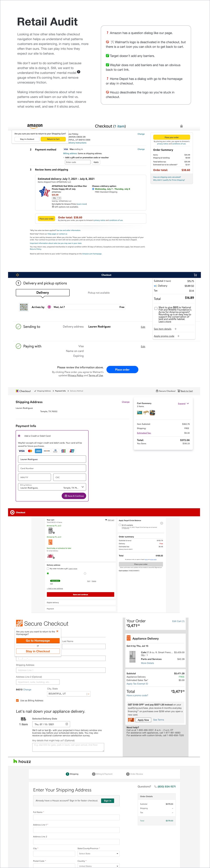
Task: Click the question mark icon after 'mental model'
Action: point(79,72)
